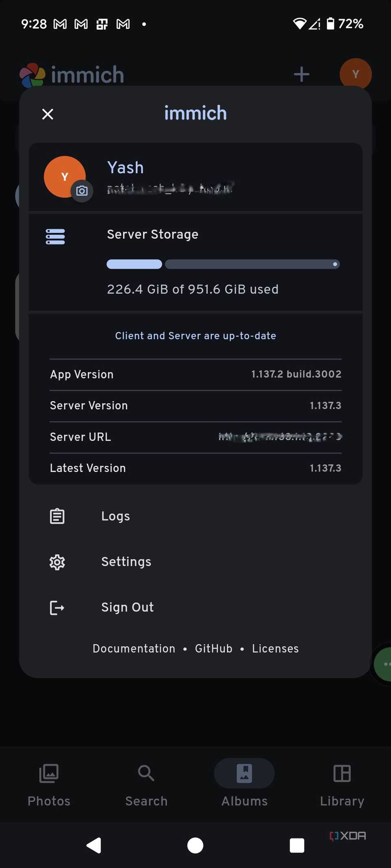Open the Albums tab
The width and height of the screenshot is (391, 868).
click(x=244, y=783)
